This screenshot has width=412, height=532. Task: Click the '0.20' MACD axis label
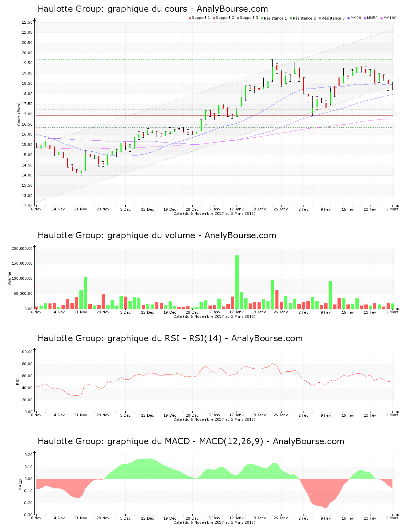coord(28,455)
